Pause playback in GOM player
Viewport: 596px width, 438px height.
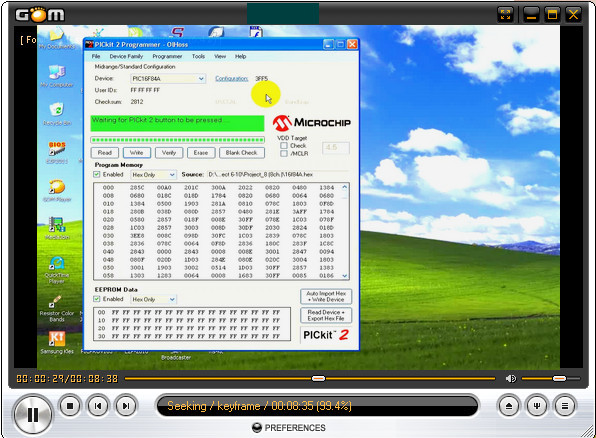[x=33, y=415]
